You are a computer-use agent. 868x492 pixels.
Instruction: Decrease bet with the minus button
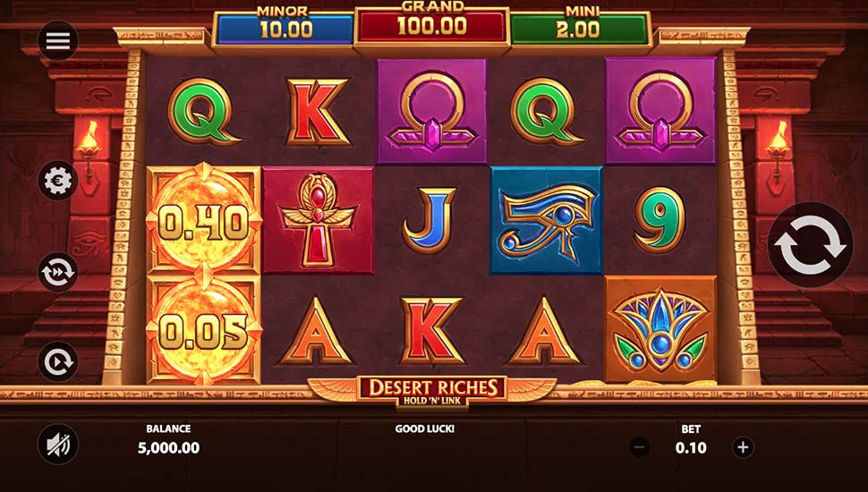pos(640,446)
